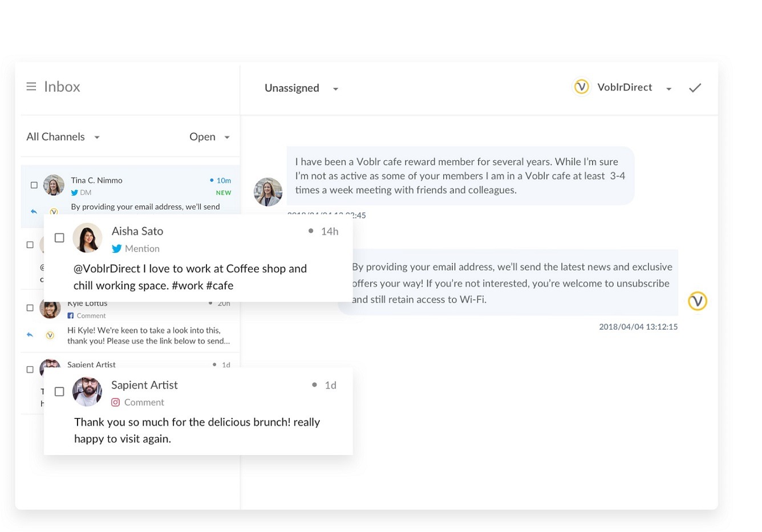The height and width of the screenshot is (532, 762).
Task: Click the 10m timestamp on Tina's row
Action: coord(224,180)
